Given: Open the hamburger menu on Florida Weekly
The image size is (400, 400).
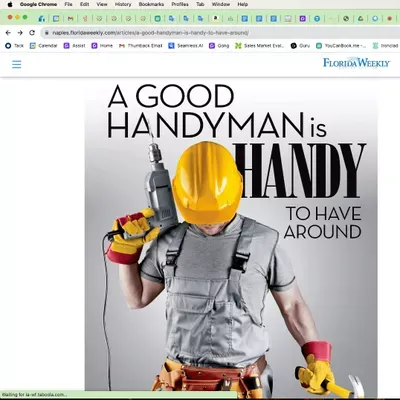Looking at the screenshot, I should (17, 64).
